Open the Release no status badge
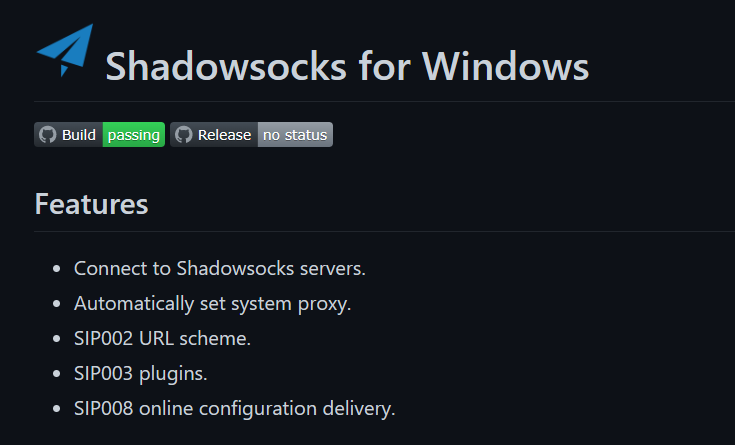This screenshot has width=735, height=445. tap(251, 135)
